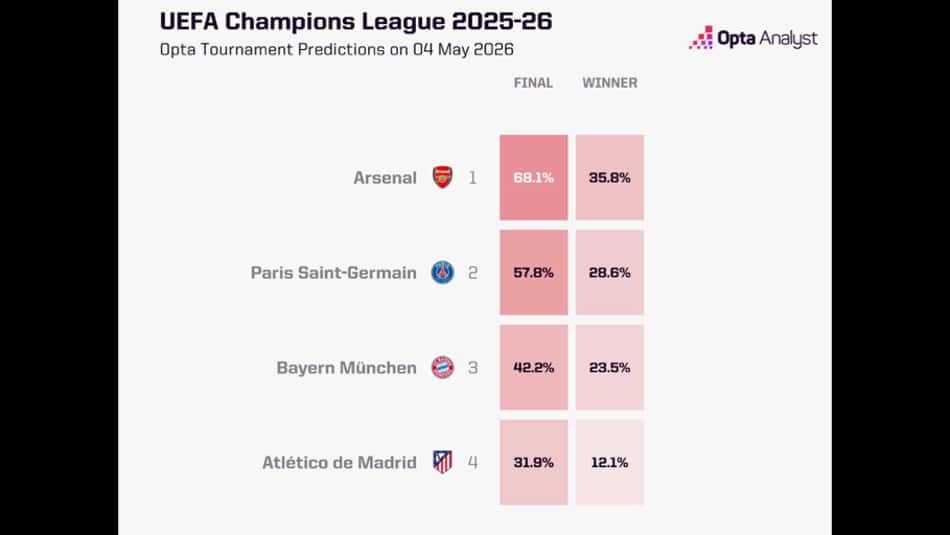Select the FINAL column header
The image size is (950, 535).
pos(533,83)
